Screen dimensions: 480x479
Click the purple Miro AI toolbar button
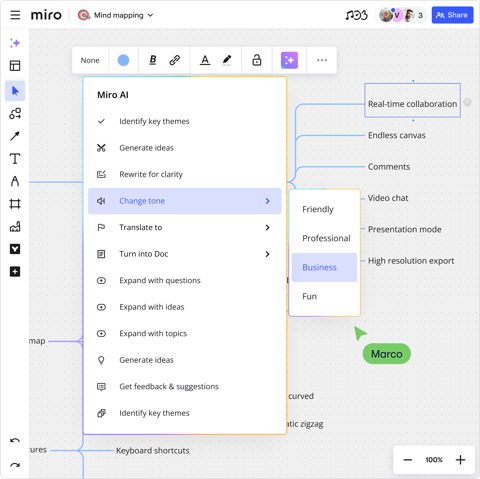point(289,60)
